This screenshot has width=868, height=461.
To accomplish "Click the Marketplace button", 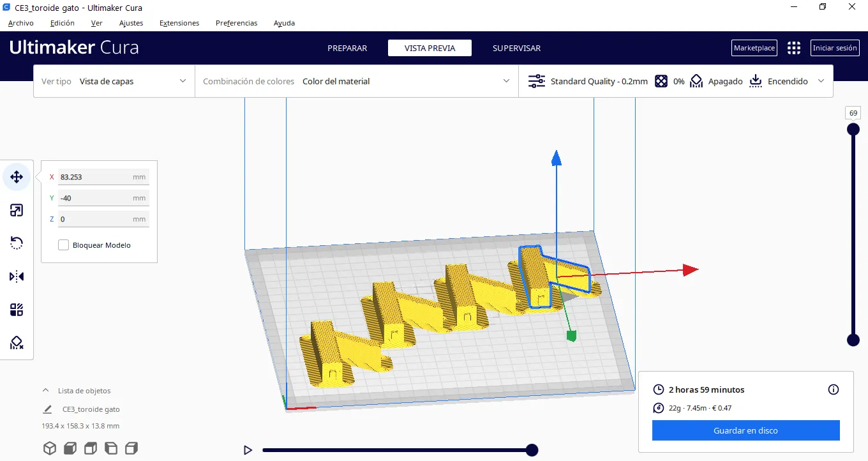I will coord(754,48).
